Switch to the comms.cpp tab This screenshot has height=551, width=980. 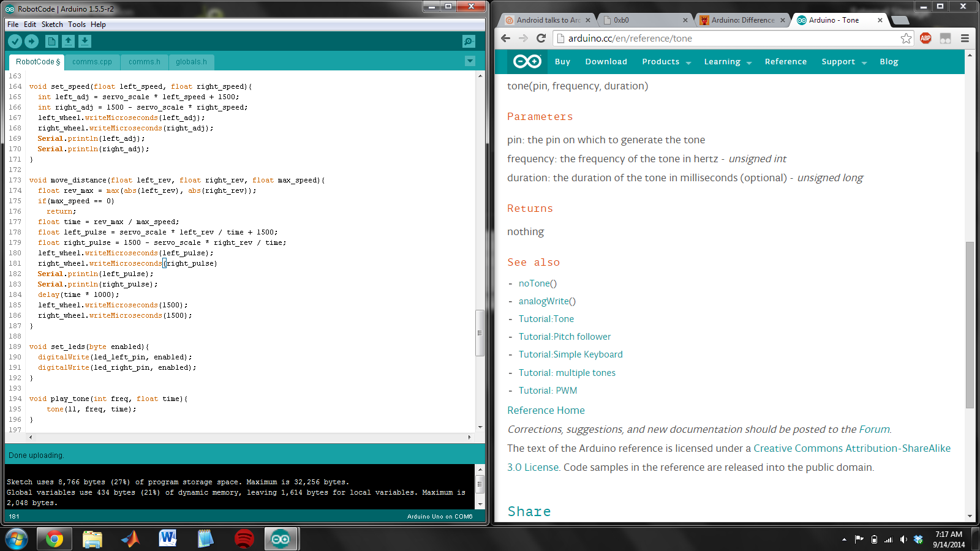click(x=92, y=62)
